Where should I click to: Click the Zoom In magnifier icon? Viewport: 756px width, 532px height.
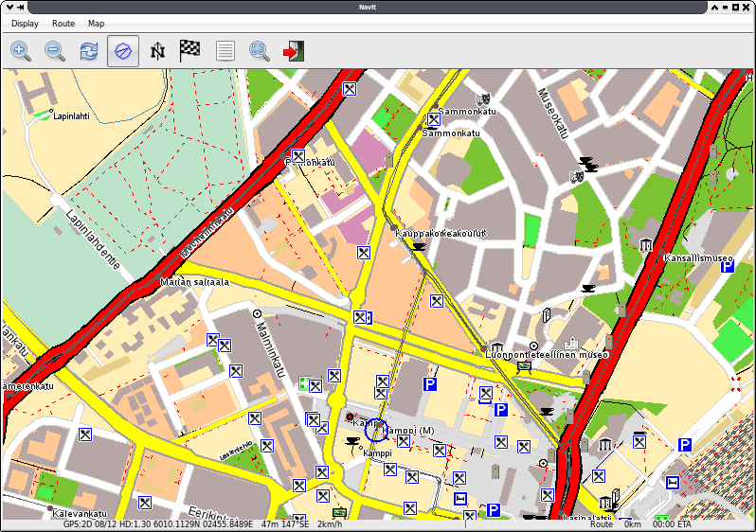pos(21,51)
